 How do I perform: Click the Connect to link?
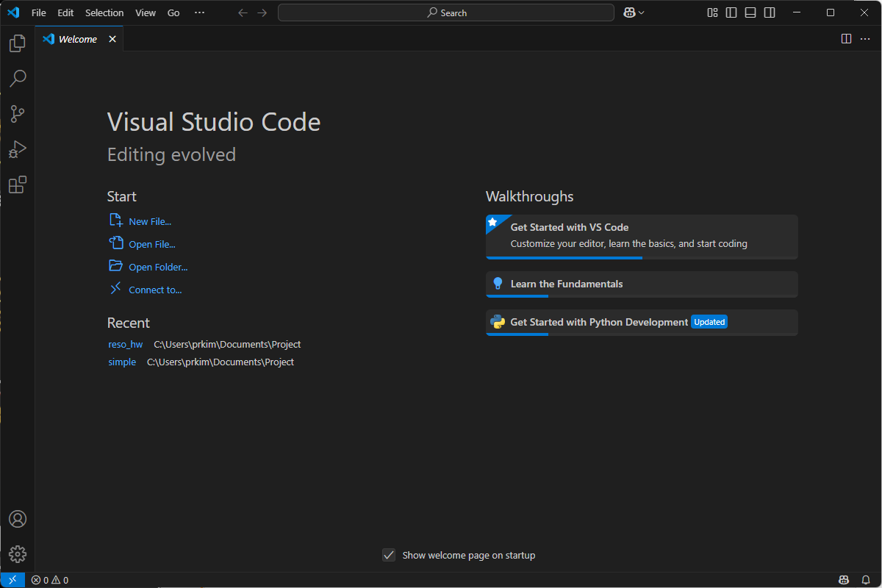coord(155,290)
